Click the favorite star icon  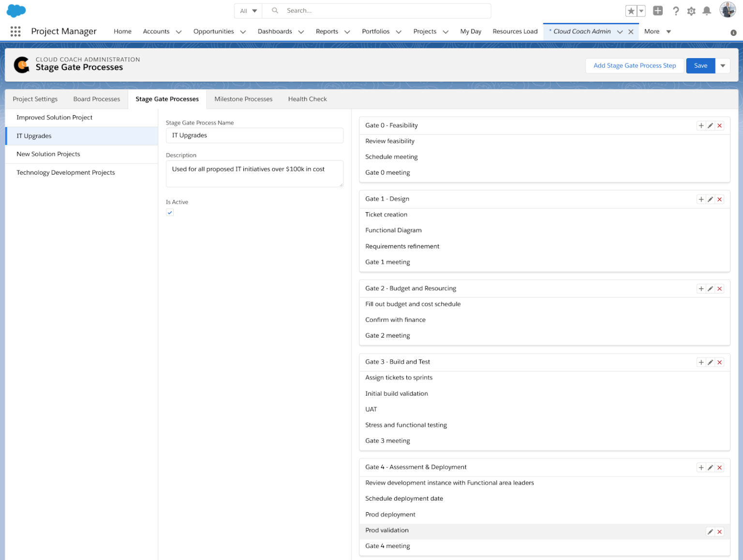tap(630, 10)
